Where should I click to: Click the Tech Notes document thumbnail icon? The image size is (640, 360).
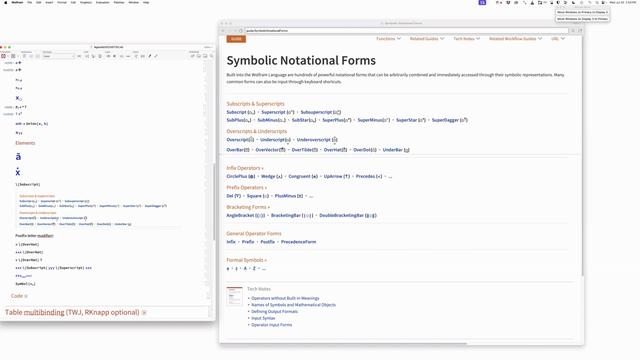pyautogui.click(x=234, y=296)
